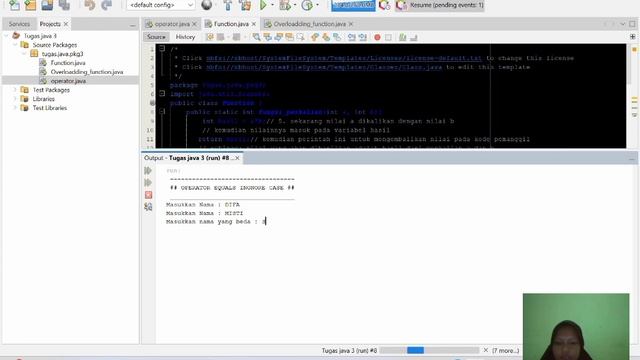Screen dimensions: 640x360
Task: Redo via the main toolbar arrow
Action: pos(107,5)
